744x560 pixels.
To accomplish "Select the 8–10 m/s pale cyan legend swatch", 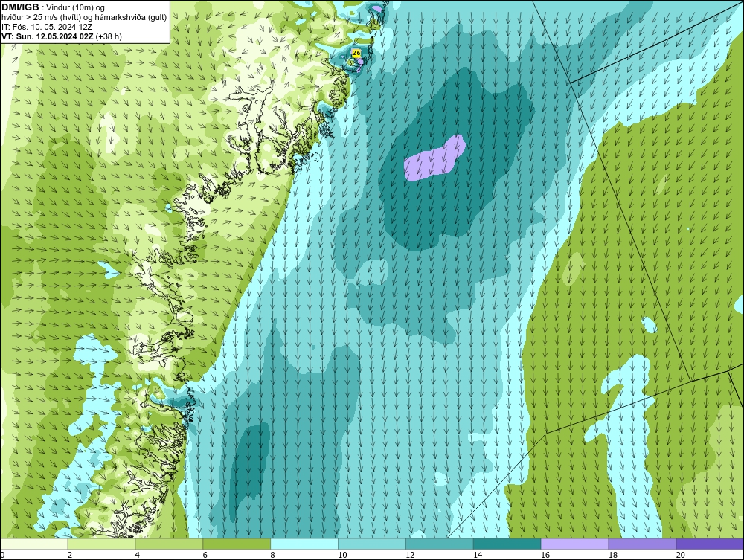I will tap(304, 544).
